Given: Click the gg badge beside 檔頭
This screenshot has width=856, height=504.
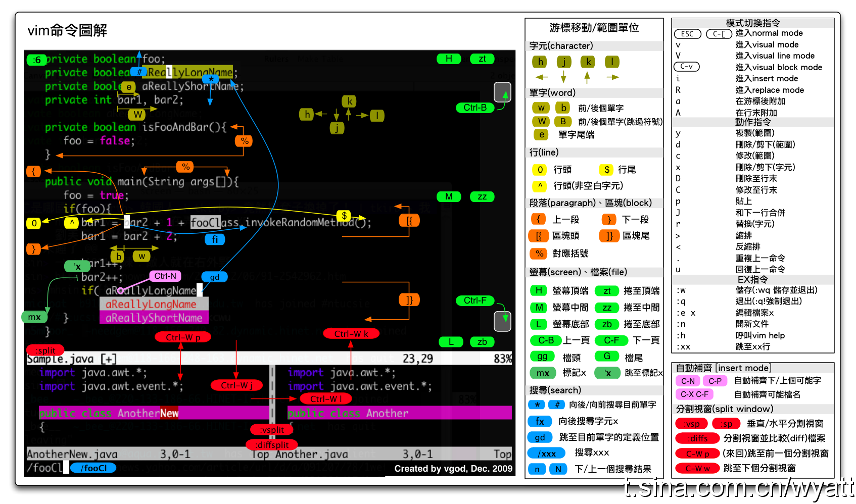Looking at the screenshot, I should pyautogui.click(x=542, y=357).
